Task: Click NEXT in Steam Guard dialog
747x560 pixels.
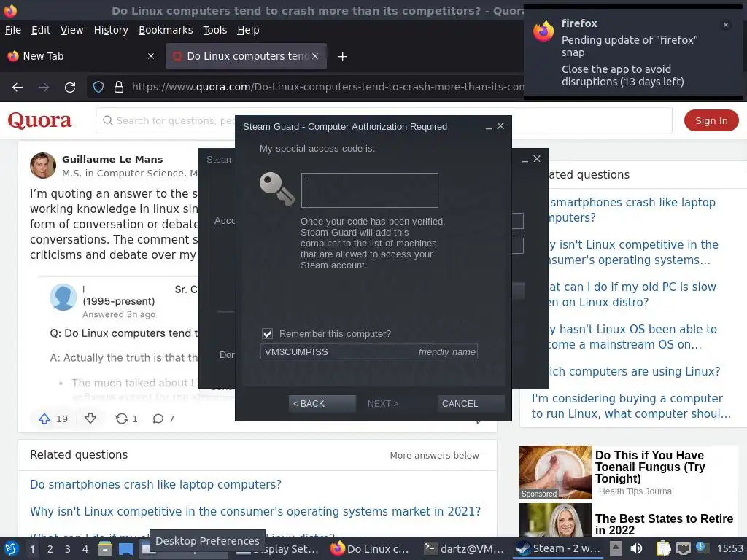Action: [x=382, y=404]
